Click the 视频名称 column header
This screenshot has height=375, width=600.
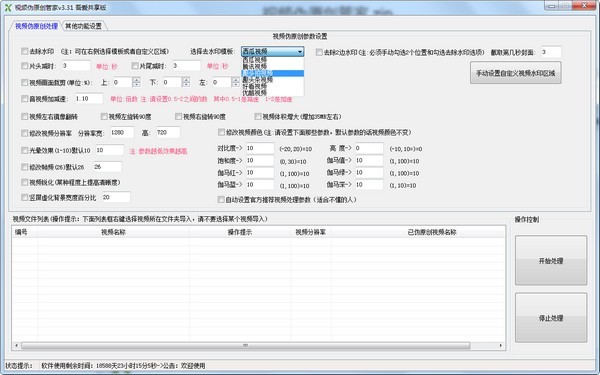pyautogui.click(x=114, y=232)
